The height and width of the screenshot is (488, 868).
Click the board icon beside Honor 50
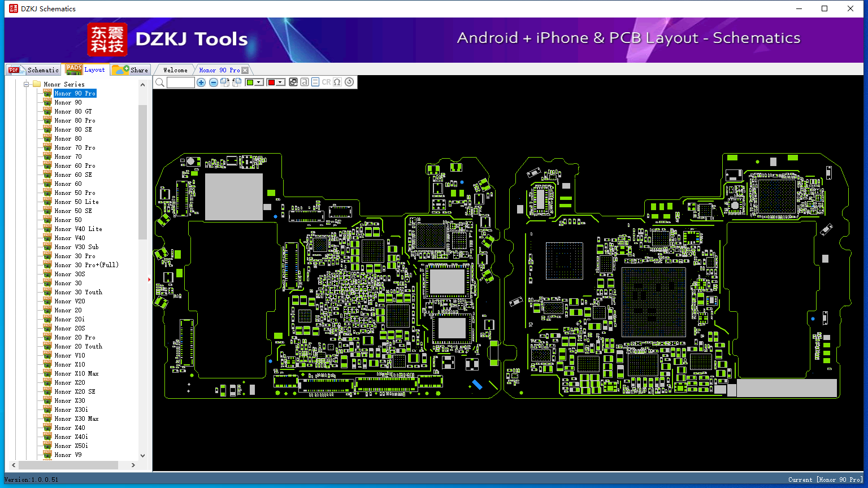click(x=47, y=220)
